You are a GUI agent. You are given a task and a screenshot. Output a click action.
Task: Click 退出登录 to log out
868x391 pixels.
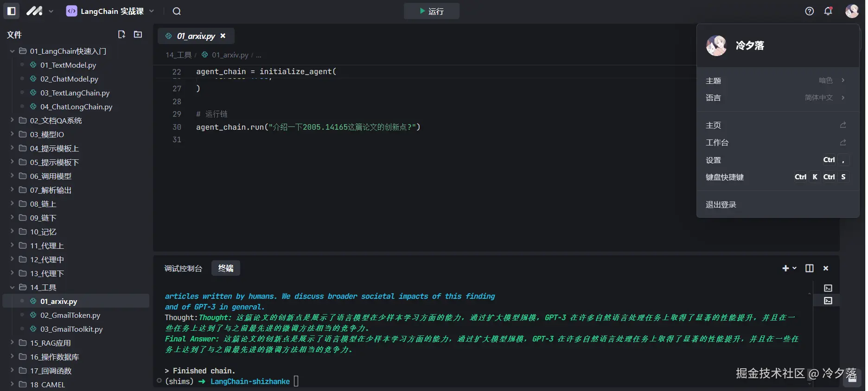tap(721, 205)
